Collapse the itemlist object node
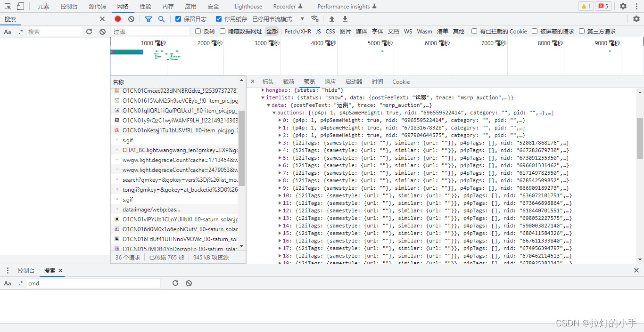 point(263,97)
